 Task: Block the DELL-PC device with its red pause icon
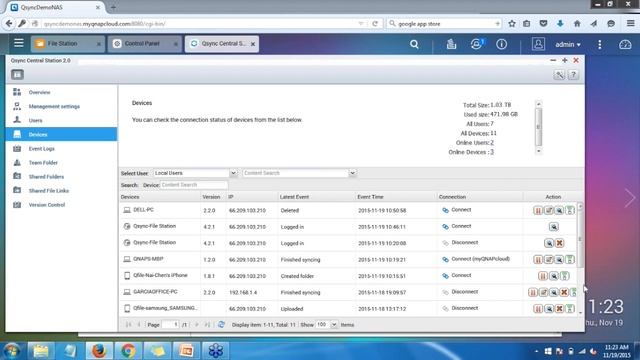538,211
